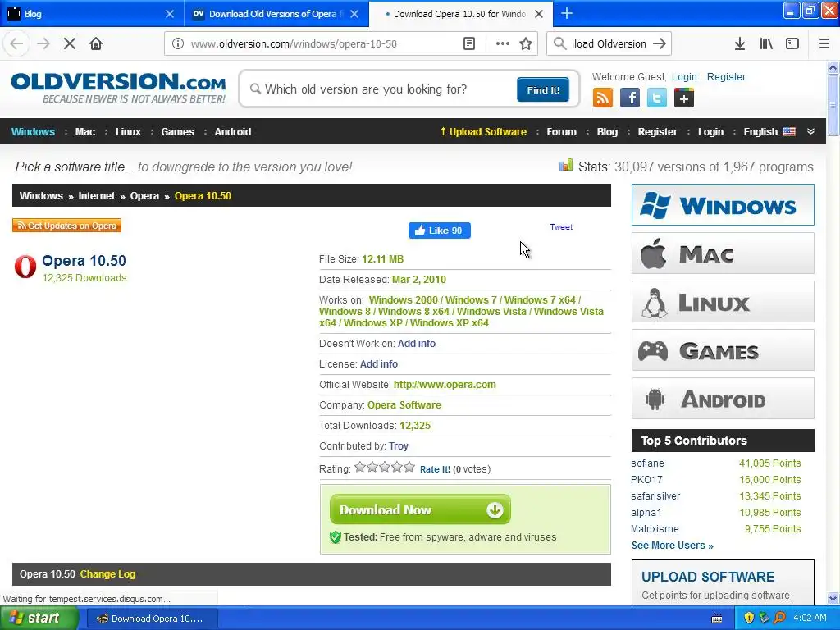840x630 pixels.
Task: Click the Mac platform banner
Action: [723, 253]
